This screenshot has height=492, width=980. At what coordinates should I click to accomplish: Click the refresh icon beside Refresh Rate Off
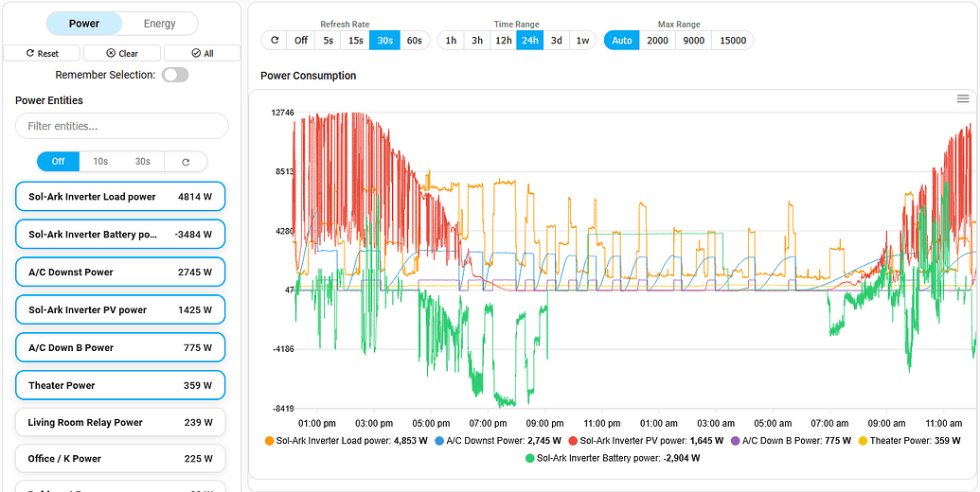[x=275, y=40]
